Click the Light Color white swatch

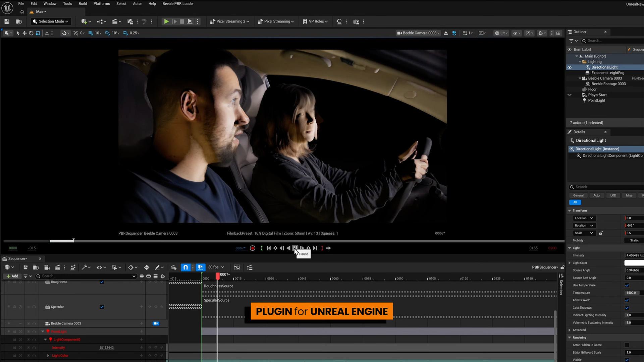tap(634, 263)
